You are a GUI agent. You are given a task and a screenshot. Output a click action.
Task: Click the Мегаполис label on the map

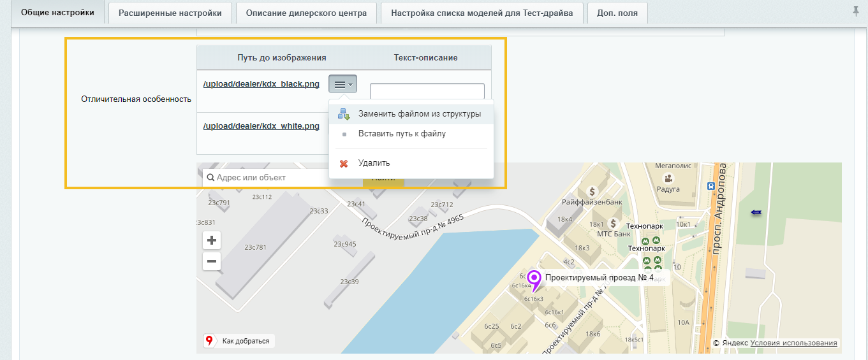tap(674, 166)
